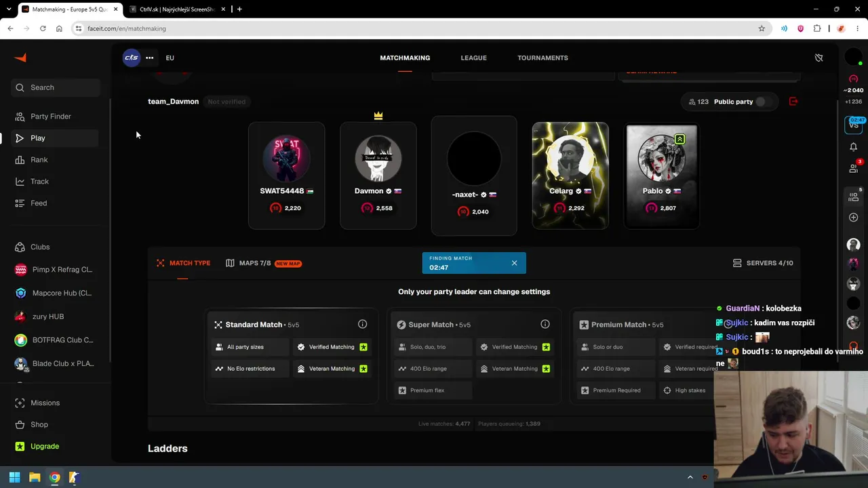This screenshot has height=488, width=868.
Task: Go to the Track section
Action: point(56,182)
